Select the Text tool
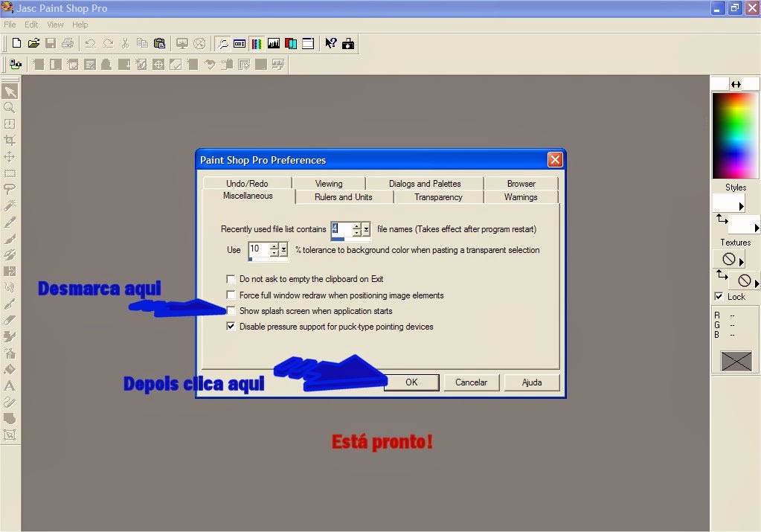Screen dimensions: 761x532 [10, 386]
